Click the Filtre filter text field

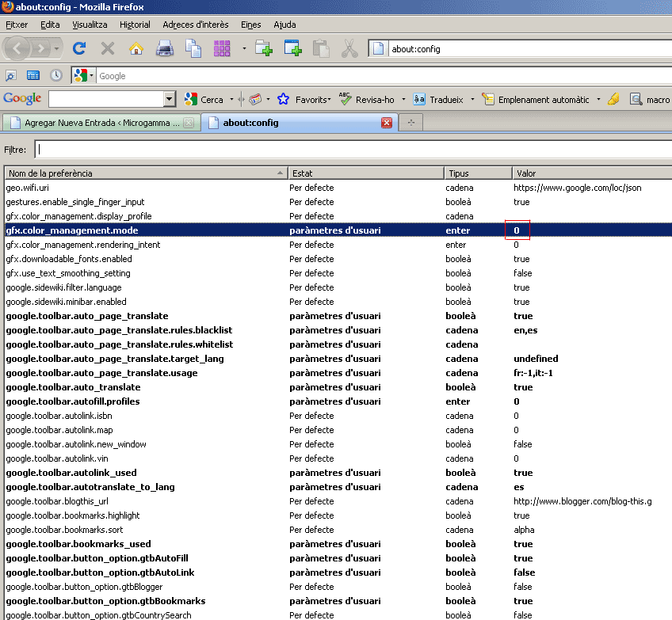click(x=353, y=150)
